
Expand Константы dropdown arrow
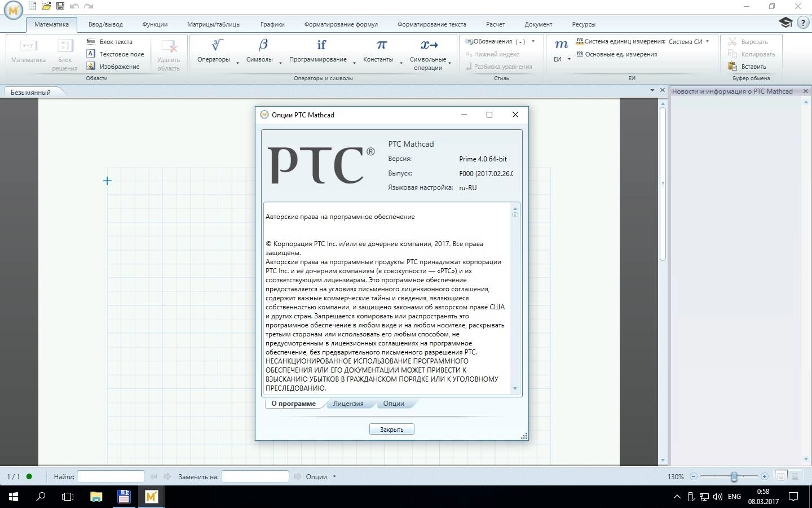point(401,63)
